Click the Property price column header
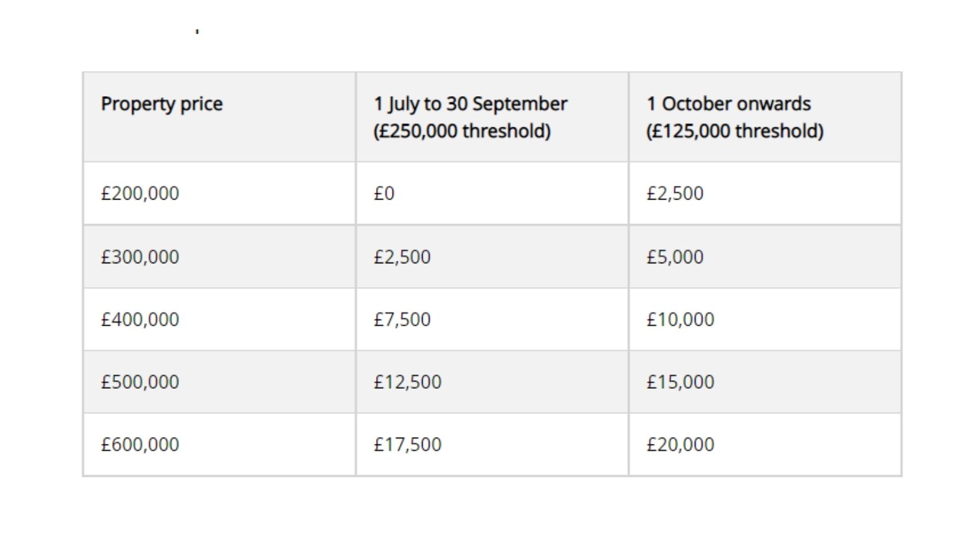Image resolution: width=980 pixels, height=551 pixels. (219, 117)
